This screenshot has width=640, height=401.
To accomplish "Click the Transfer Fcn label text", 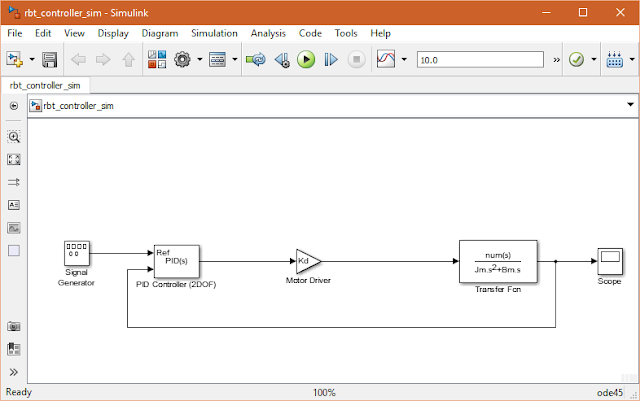I will pos(498,289).
